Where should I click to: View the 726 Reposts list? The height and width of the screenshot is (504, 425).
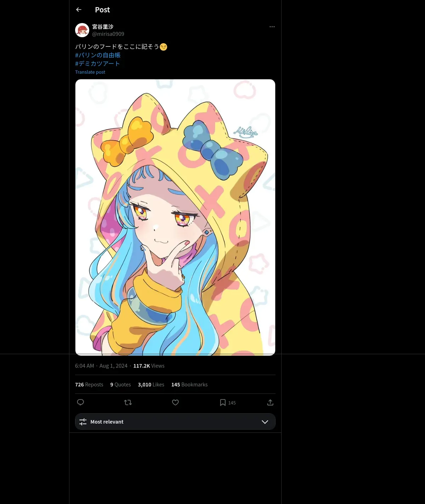coord(89,385)
